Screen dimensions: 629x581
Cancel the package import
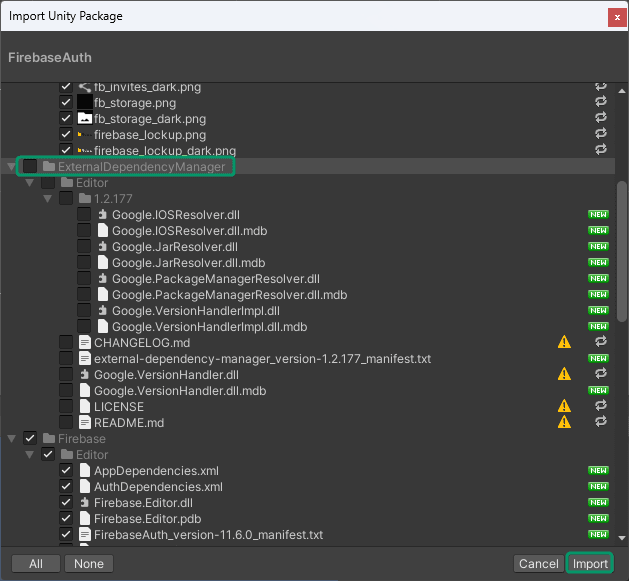click(538, 563)
